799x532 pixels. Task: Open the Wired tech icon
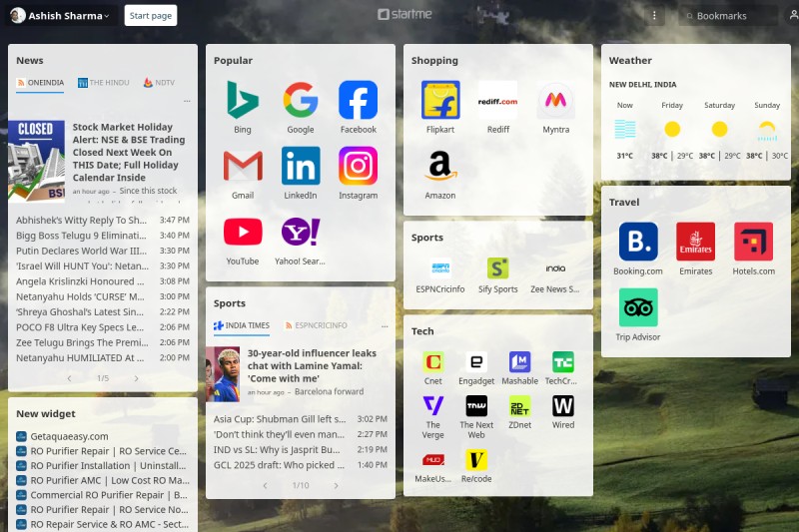563,406
